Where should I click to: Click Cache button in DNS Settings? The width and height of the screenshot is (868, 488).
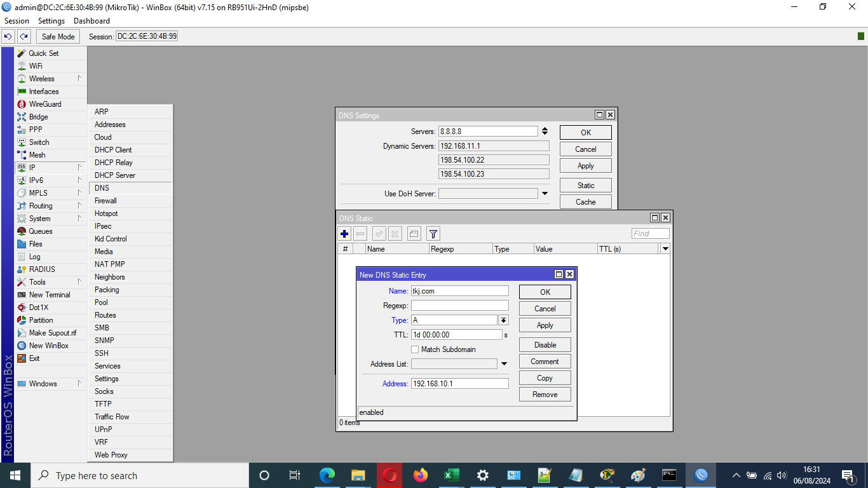pyautogui.click(x=586, y=202)
